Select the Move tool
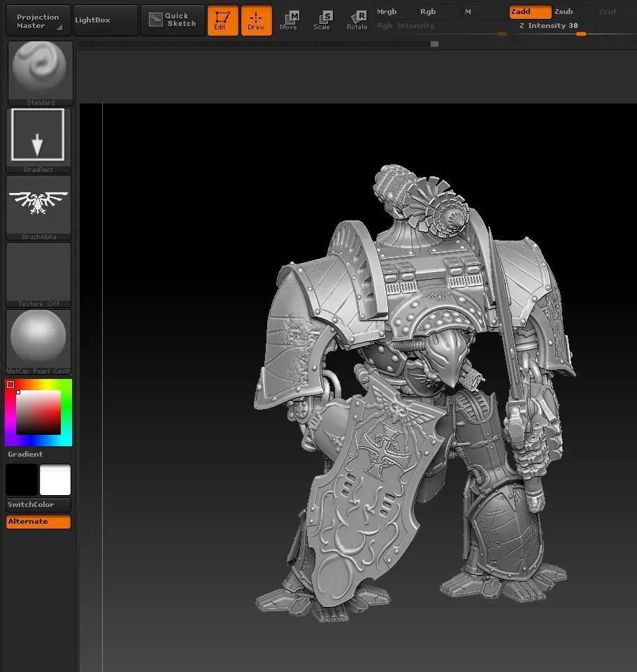The image size is (637, 672). (289, 20)
